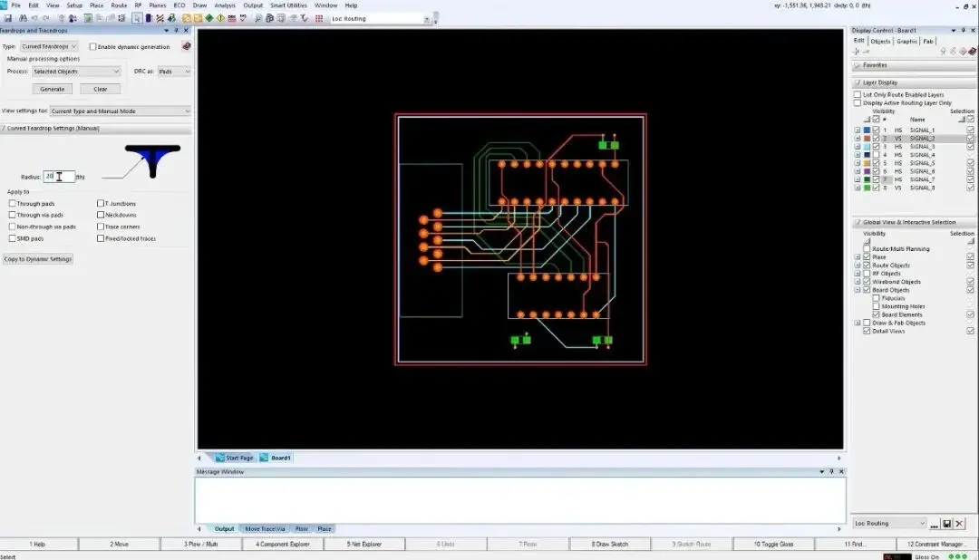Click the green diamond toolbar icon
This screenshot has width=979, height=560.
[209, 19]
